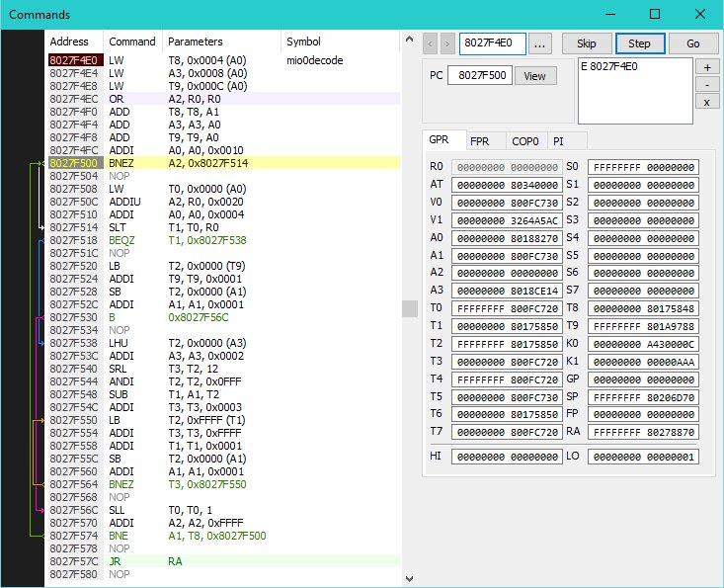This screenshot has height=588, width=724.
Task: Clear breakpoints with the x button
Action: coord(707,103)
